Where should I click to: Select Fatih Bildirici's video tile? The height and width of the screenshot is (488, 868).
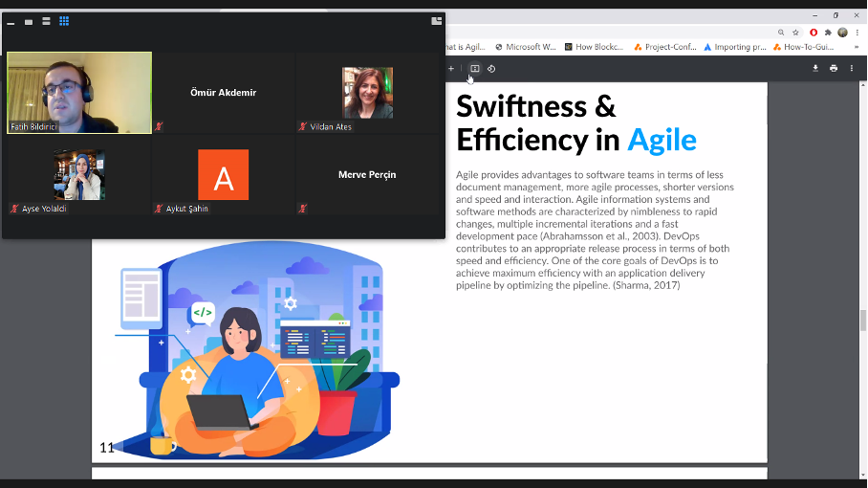(79, 93)
